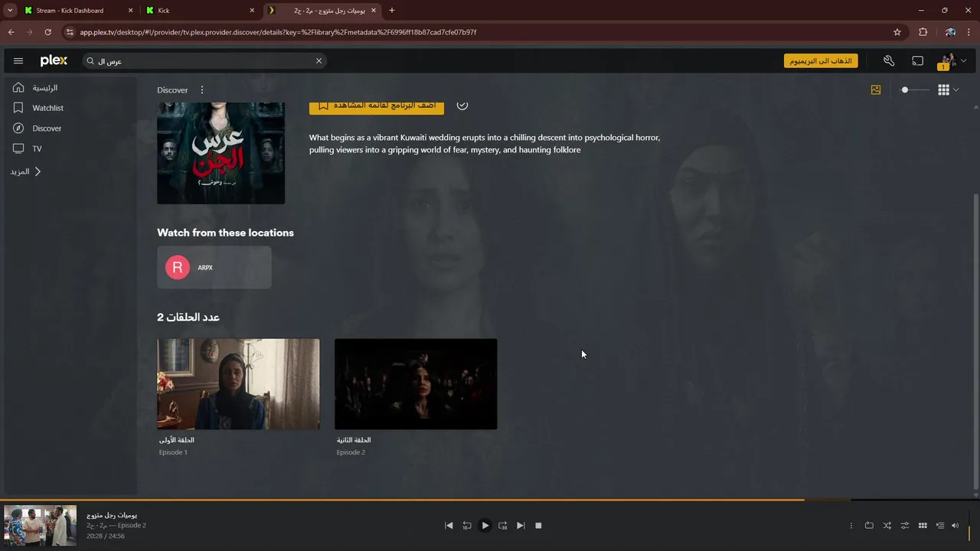
Task: Toggle shuffle in the player
Action: [x=887, y=526]
